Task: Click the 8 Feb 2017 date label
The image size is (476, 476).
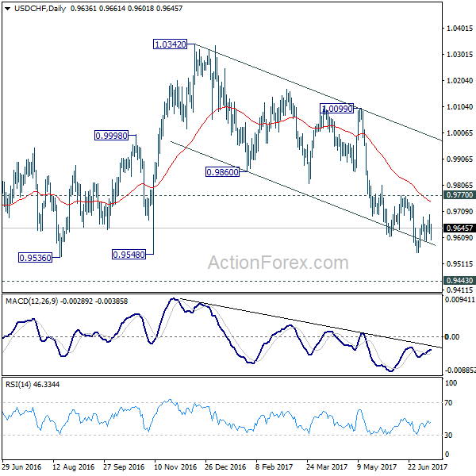Action: pos(274,466)
